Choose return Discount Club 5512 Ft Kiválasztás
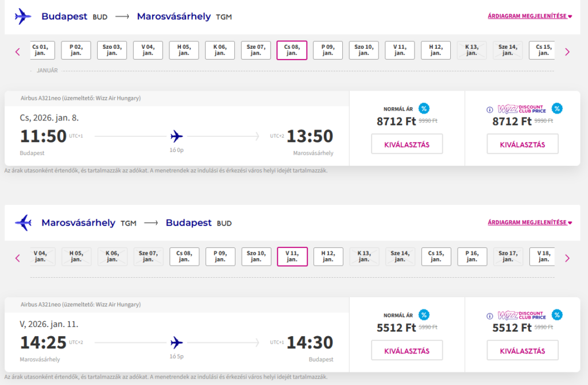The height and width of the screenshot is (385, 588). tap(523, 351)
